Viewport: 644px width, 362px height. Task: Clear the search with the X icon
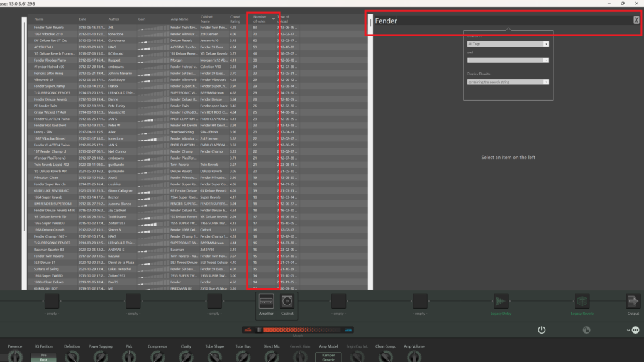pos(636,21)
